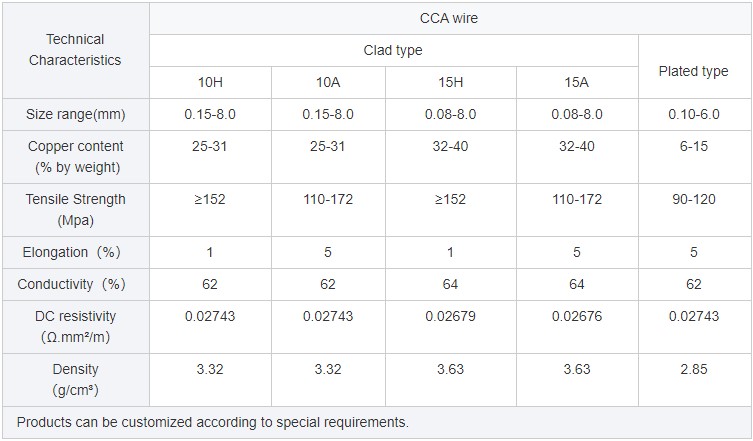Click the Elongation (%) row label
753x441 pixels.
point(75,252)
